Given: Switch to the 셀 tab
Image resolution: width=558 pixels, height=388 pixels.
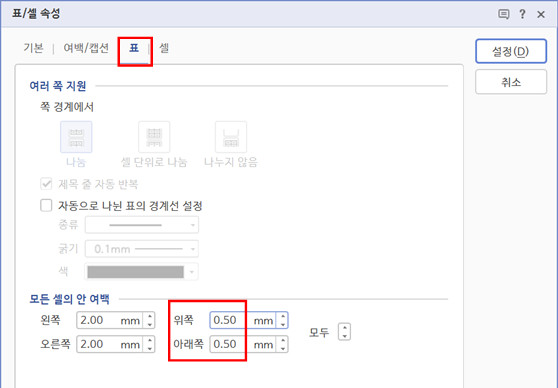Looking at the screenshot, I should pos(164,48).
